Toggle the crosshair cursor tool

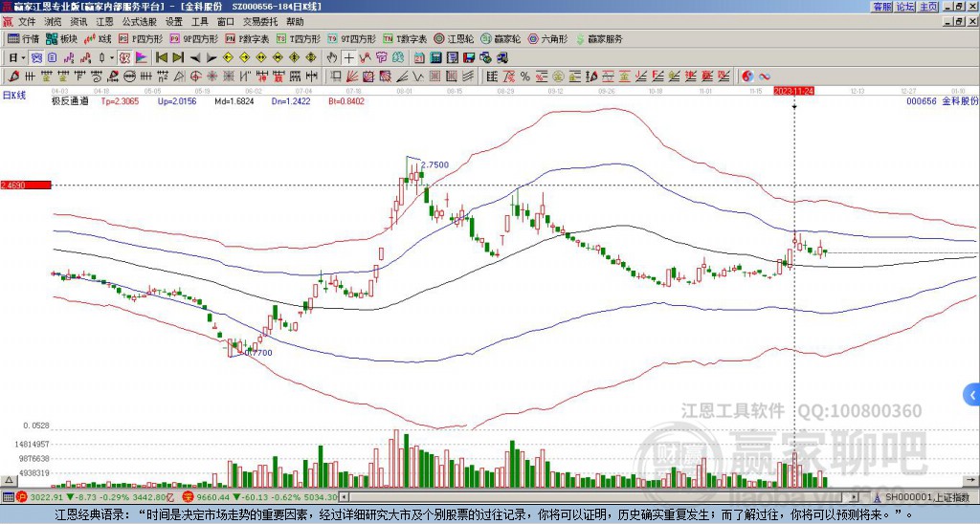[x=348, y=57]
